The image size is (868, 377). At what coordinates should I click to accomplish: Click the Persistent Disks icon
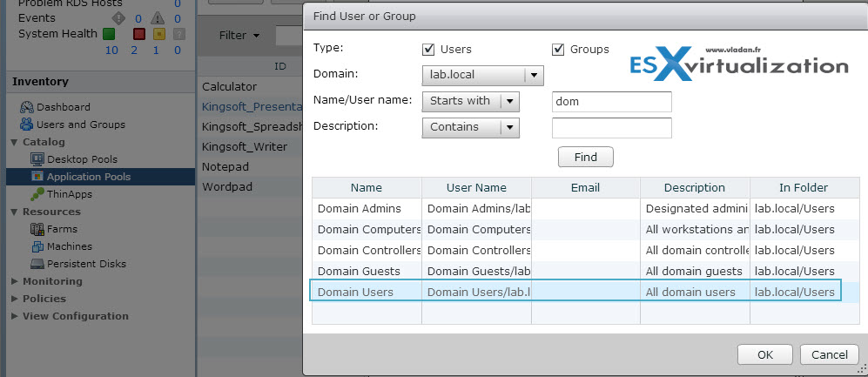point(37,264)
